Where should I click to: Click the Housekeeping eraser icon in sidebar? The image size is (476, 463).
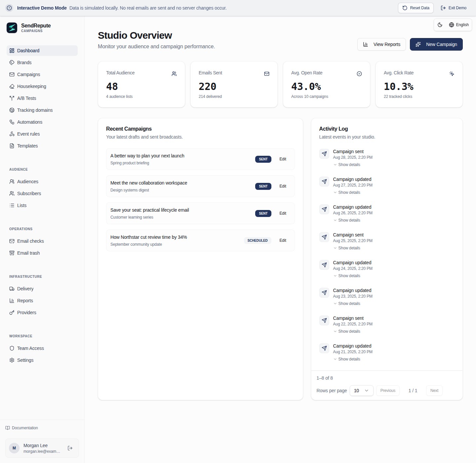coord(12,86)
